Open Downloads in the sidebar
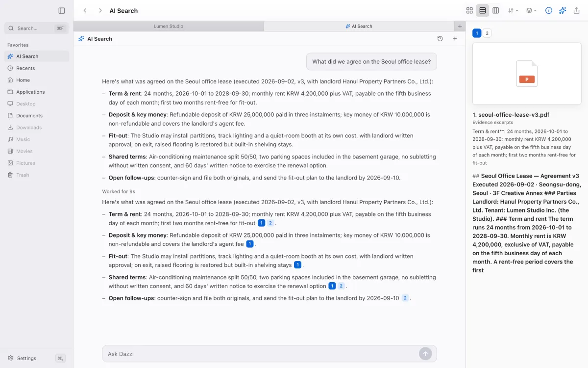 coord(37,128)
